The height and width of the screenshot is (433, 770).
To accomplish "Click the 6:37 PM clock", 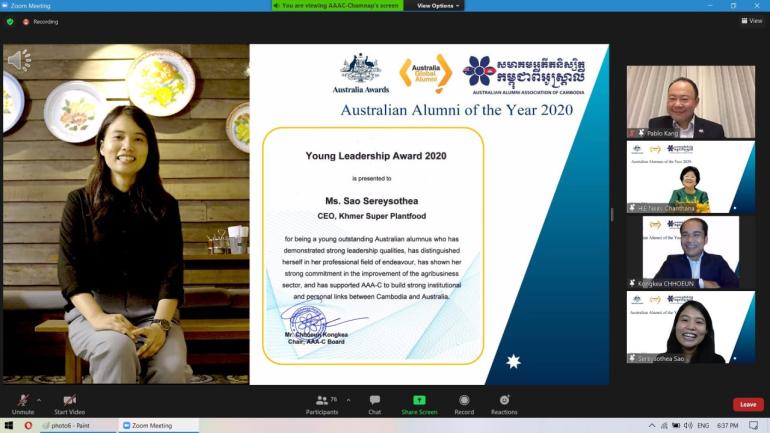I will click(x=727, y=426).
